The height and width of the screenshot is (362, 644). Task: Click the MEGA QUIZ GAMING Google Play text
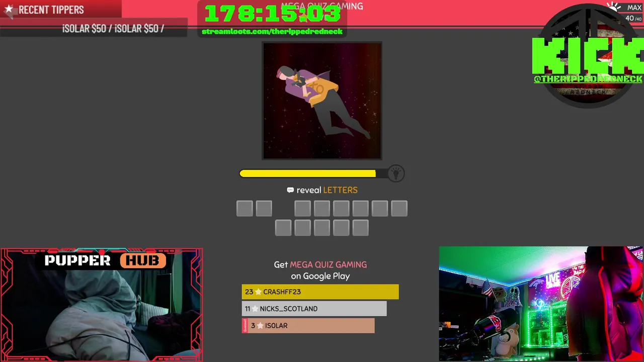(x=328, y=264)
